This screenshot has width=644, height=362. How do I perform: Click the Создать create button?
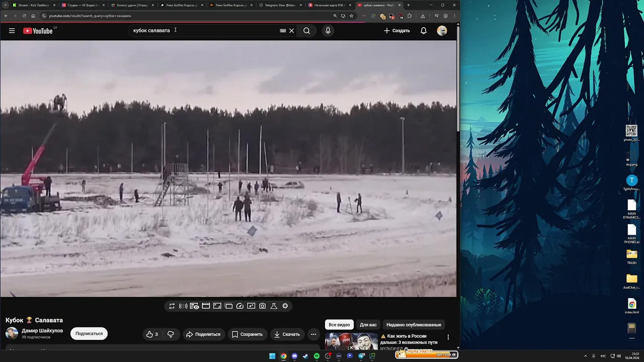click(x=397, y=31)
